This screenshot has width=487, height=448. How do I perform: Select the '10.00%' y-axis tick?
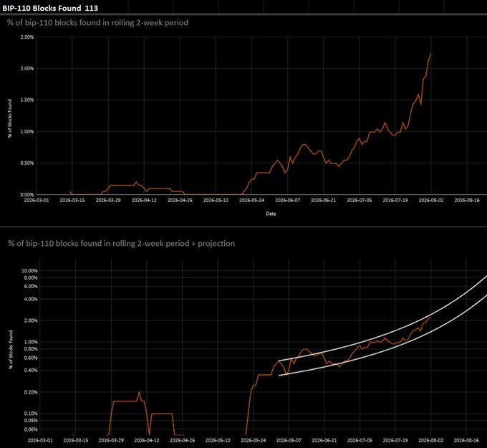[29, 271]
